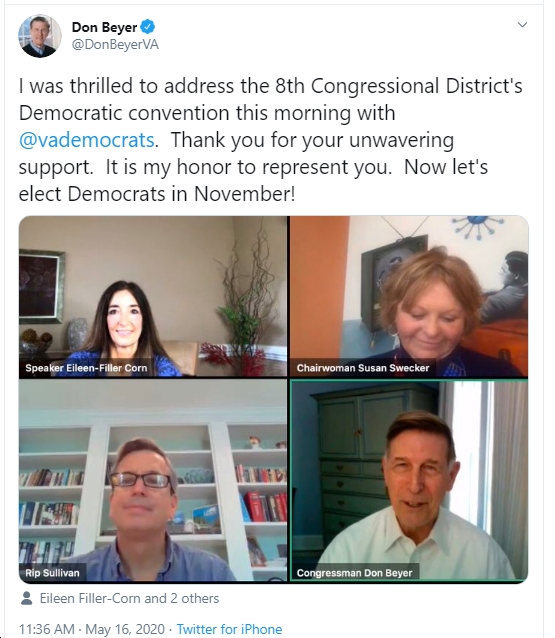
Task: Open the @DonBeyerVA handle
Action: [x=115, y=44]
